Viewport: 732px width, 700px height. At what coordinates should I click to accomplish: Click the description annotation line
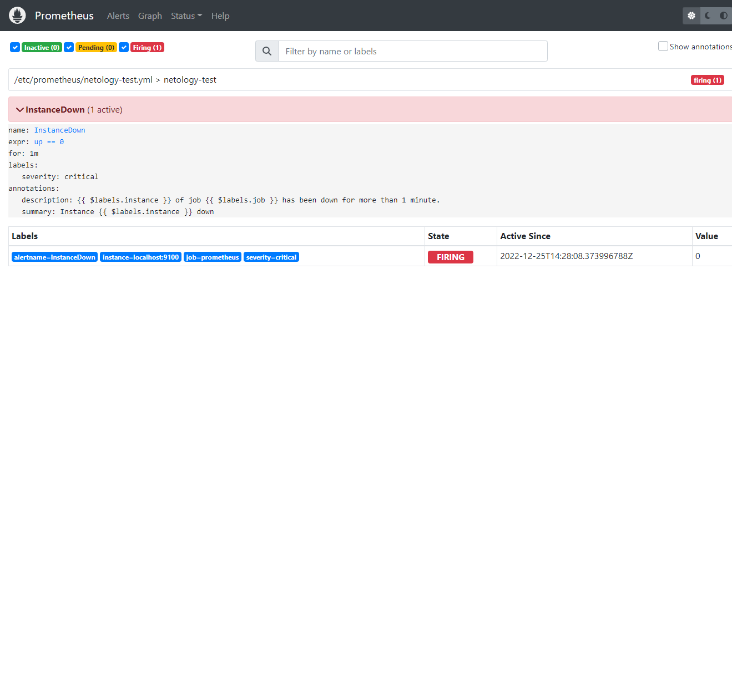[x=231, y=200]
